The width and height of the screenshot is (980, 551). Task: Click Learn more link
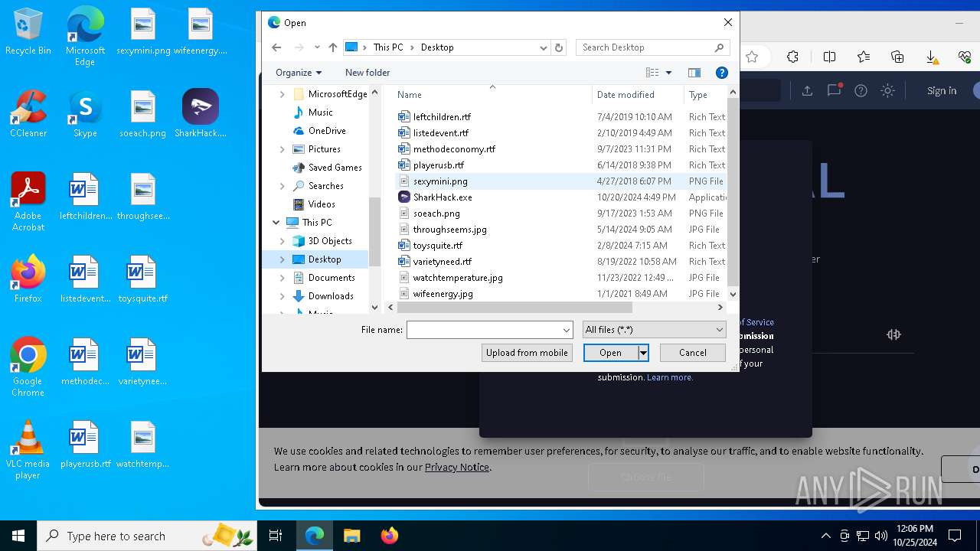coord(670,377)
